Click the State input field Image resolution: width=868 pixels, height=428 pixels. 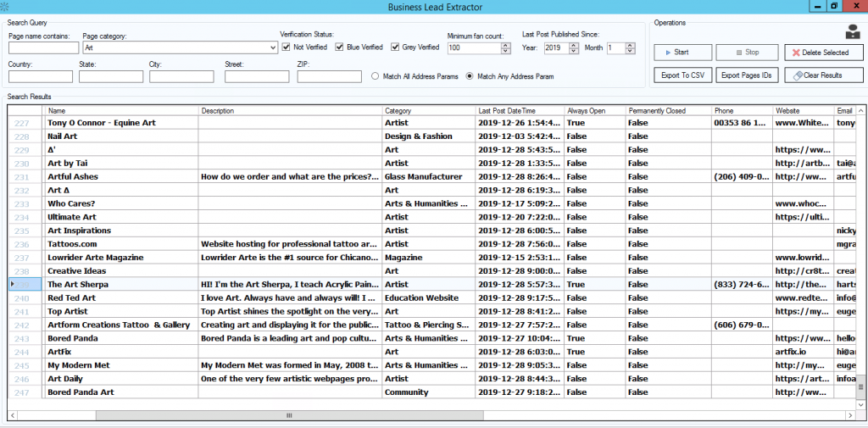tap(111, 76)
